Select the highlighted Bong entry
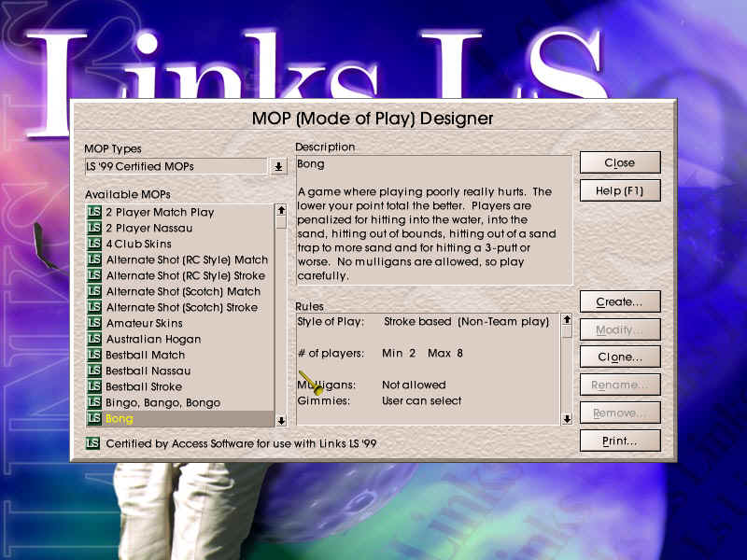 180,418
